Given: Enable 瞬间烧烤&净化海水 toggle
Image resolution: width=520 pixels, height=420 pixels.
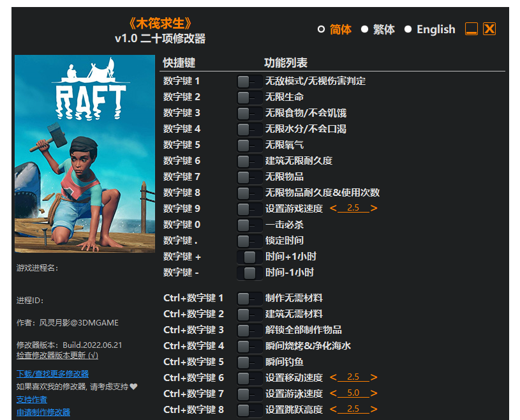Looking at the screenshot, I should [x=249, y=346].
